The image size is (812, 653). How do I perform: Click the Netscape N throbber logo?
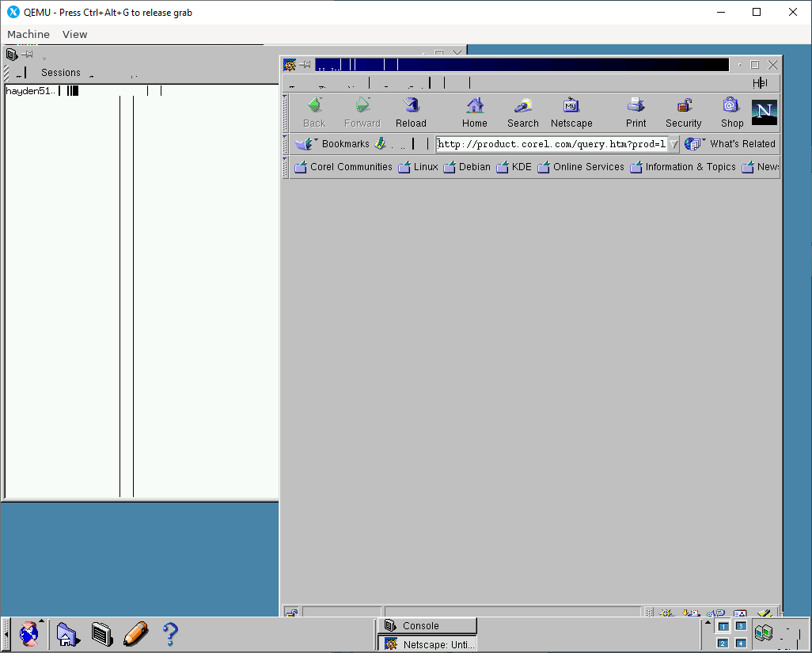click(765, 112)
